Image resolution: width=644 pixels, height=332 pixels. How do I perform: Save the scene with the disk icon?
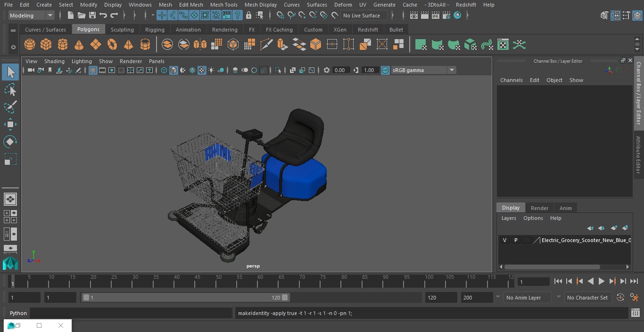[x=92, y=16]
